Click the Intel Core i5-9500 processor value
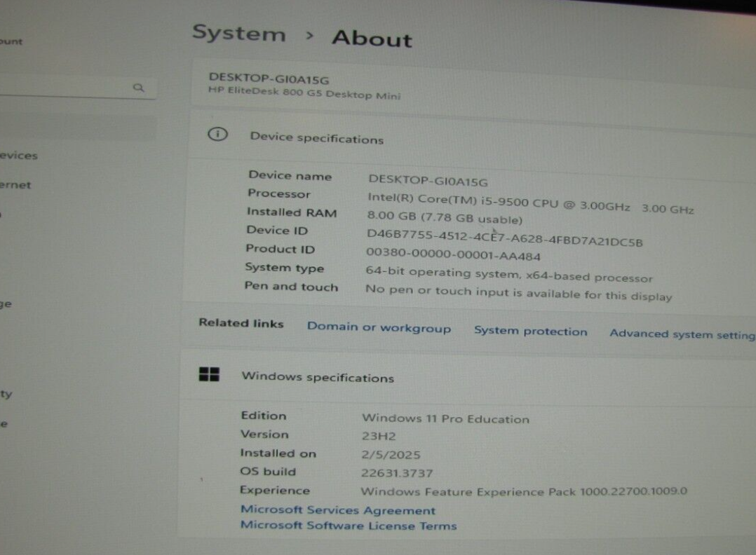The height and width of the screenshot is (555, 756). 530,205
